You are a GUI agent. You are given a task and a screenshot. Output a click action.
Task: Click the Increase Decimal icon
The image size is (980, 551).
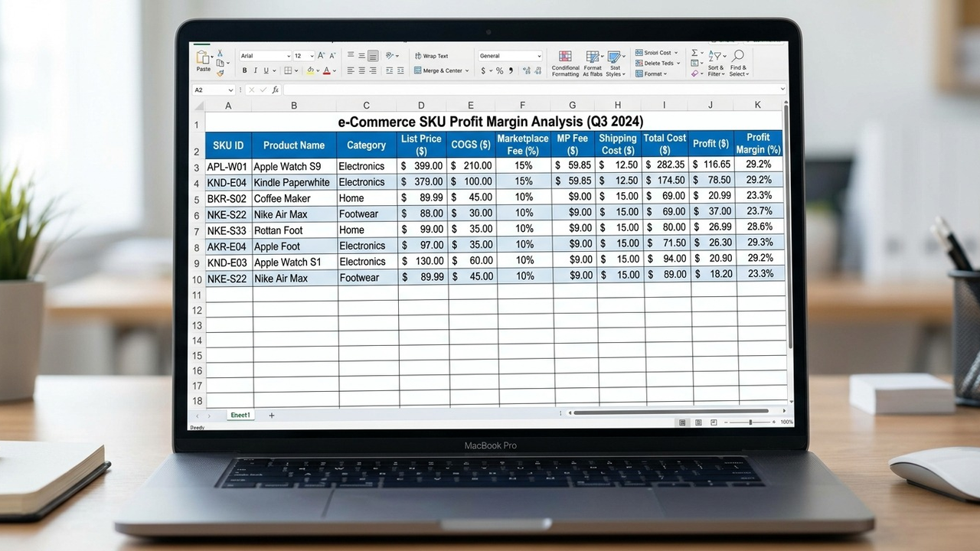526,70
